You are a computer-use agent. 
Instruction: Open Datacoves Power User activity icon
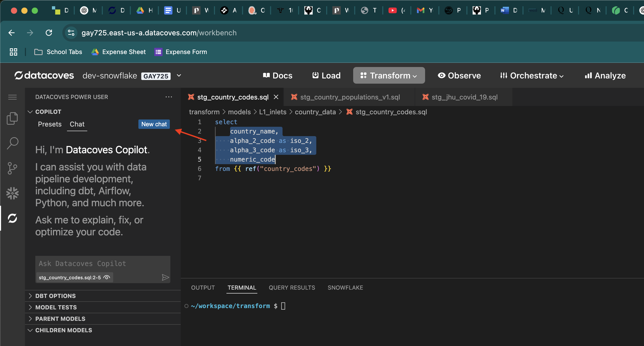[x=12, y=218]
